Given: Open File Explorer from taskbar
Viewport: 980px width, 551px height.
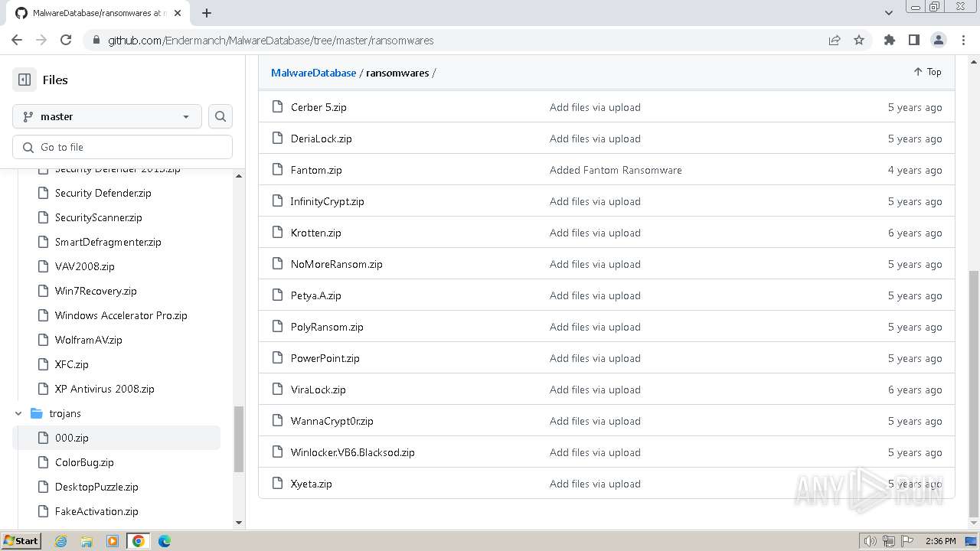Looking at the screenshot, I should coord(87,541).
